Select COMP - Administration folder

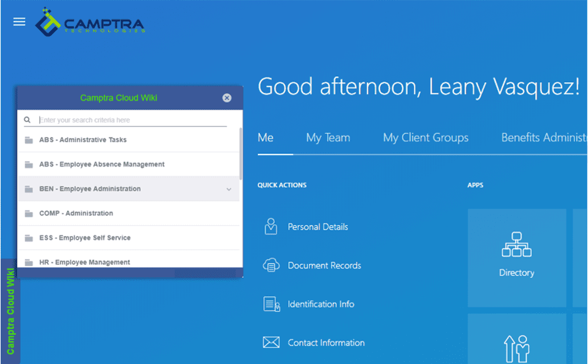76,214
